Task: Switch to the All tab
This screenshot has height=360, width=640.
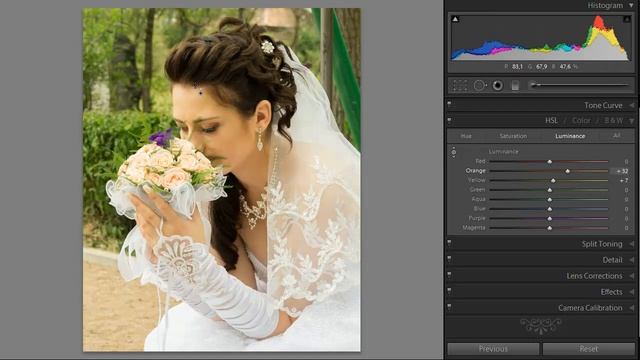Action: tap(617, 136)
